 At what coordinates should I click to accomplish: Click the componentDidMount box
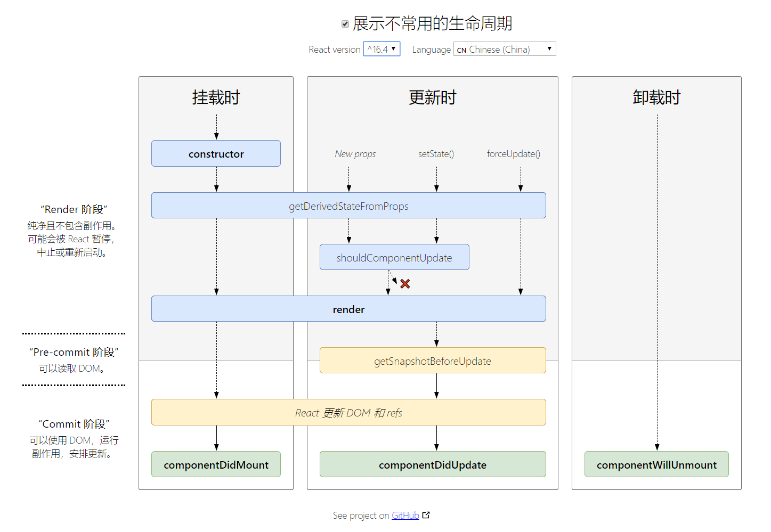pyautogui.click(x=216, y=464)
